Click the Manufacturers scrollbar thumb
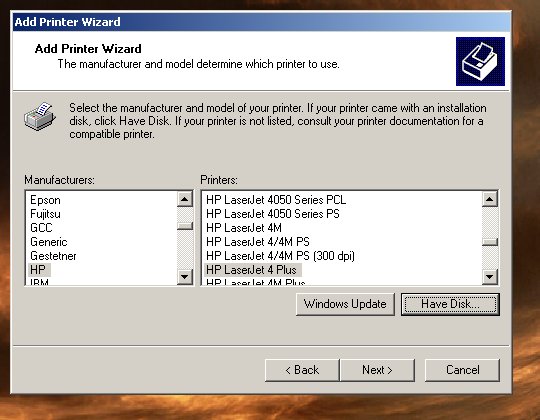 click(x=185, y=226)
